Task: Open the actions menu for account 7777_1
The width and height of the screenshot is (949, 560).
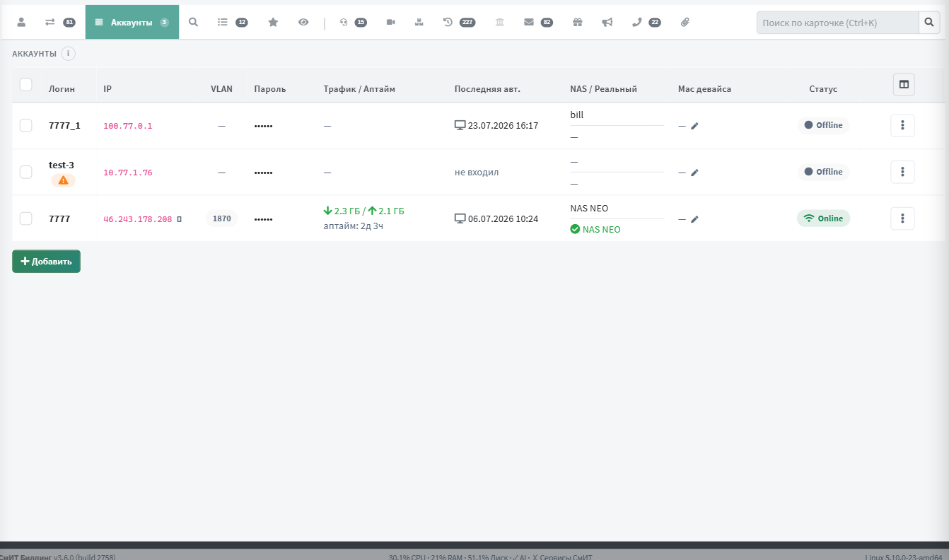Action: [902, 125]
